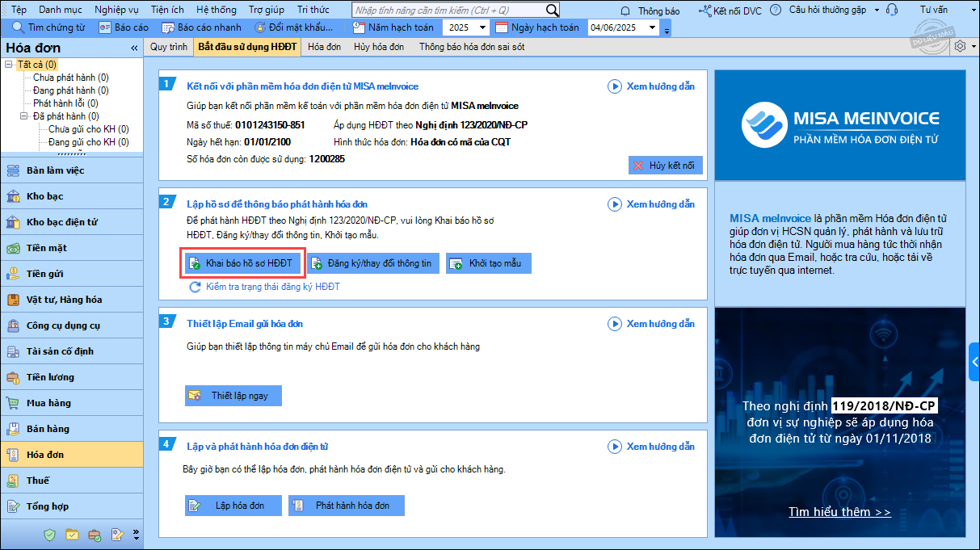Open the Tiền mặt cash module

point(72,248)
